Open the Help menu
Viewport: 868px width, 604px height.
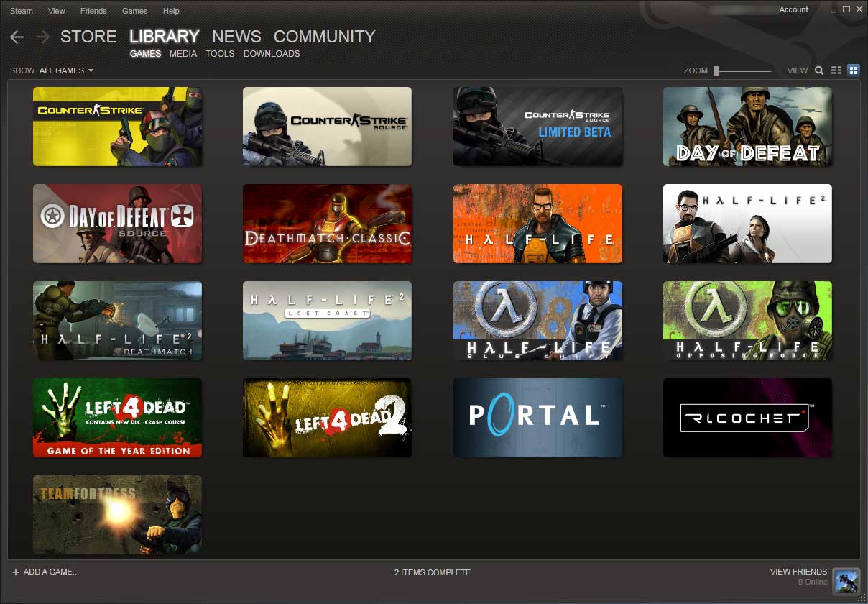171,11
